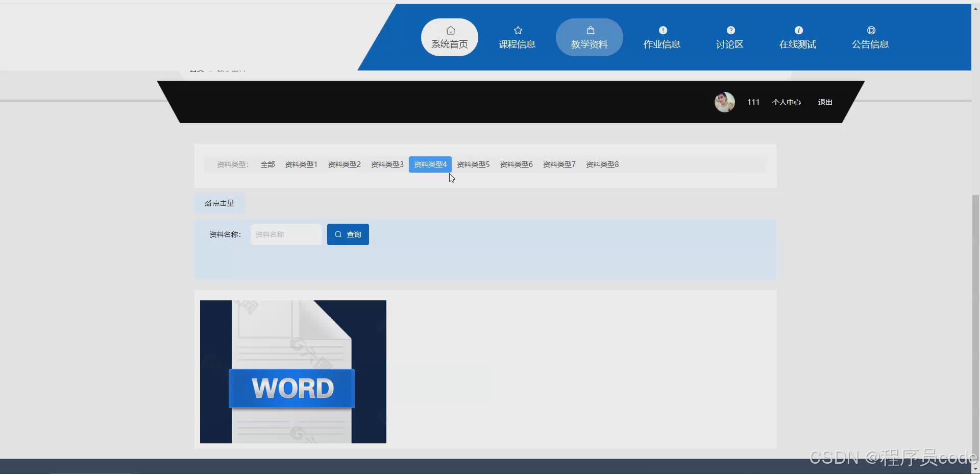Open the WORD document thumbnail
Image resolution: width=980 pixels, height=474 pixels.
click(293, 372)
